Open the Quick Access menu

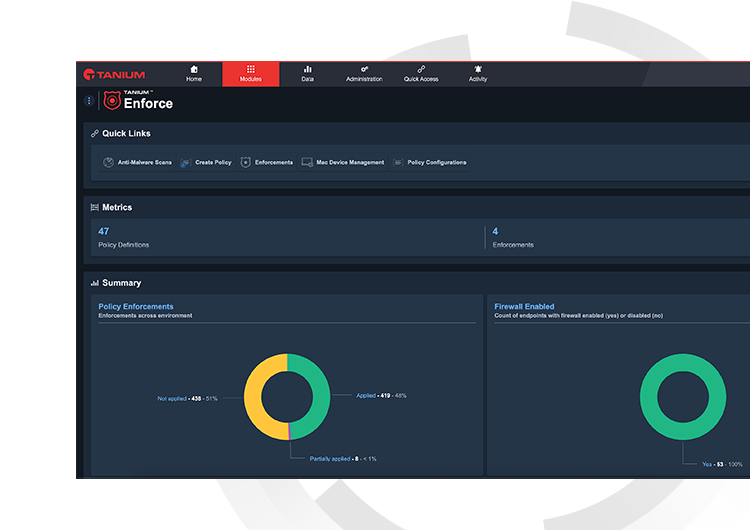[x=421, y=74]
